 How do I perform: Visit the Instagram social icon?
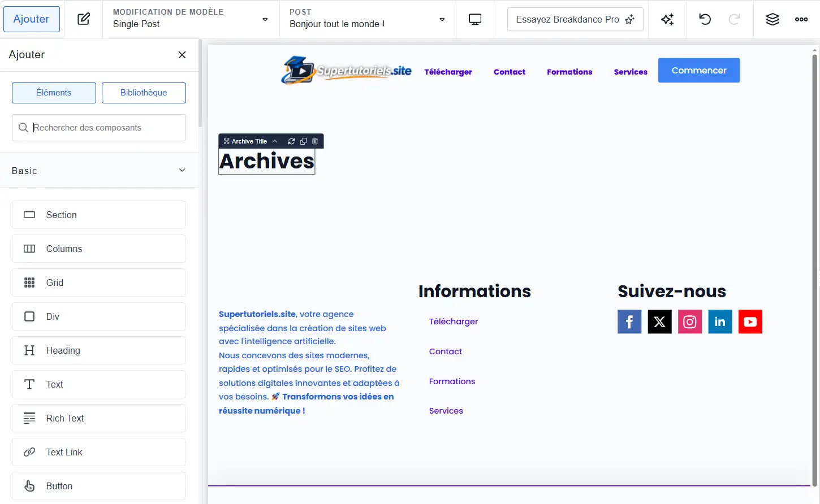click(x=690, y=322)
